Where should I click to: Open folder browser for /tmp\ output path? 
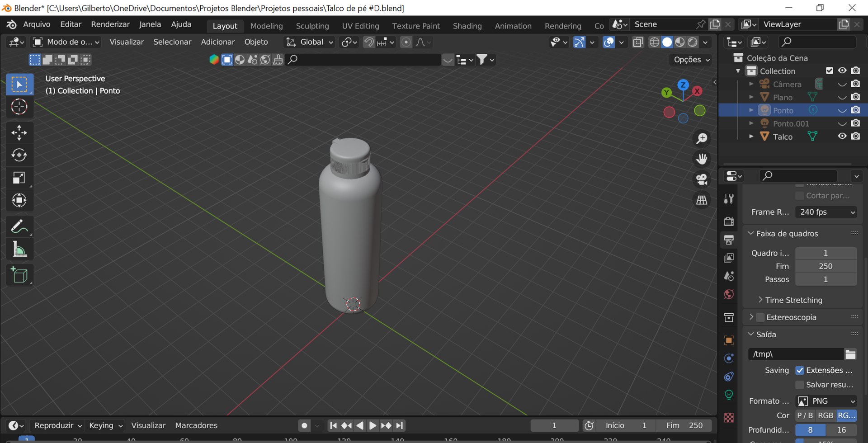click(850, 354)
